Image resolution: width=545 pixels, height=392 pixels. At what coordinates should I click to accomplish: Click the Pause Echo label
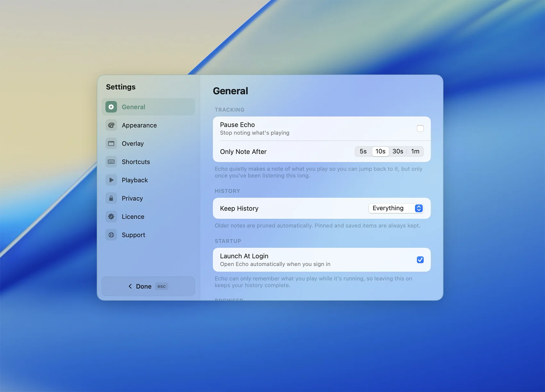(237, 125)
